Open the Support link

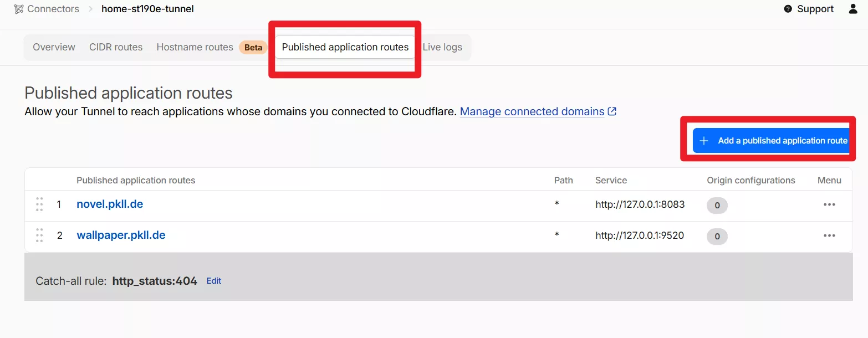pyautogui.click(x=815, y=9)
